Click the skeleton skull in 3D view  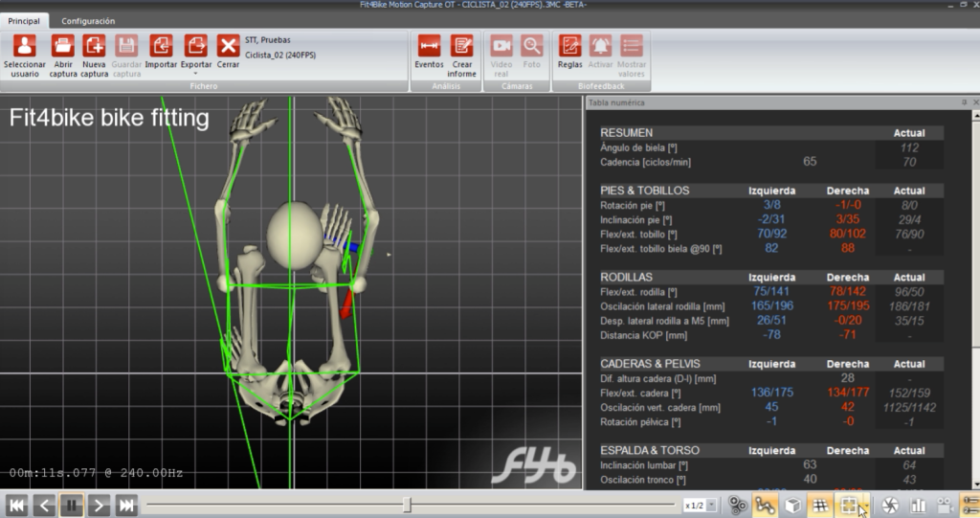tap(294, 236)
